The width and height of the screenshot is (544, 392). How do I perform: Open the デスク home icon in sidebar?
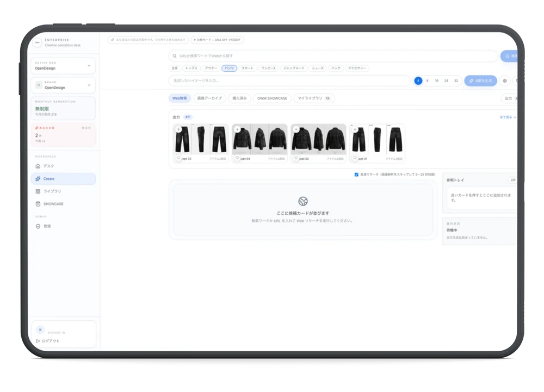38,166
